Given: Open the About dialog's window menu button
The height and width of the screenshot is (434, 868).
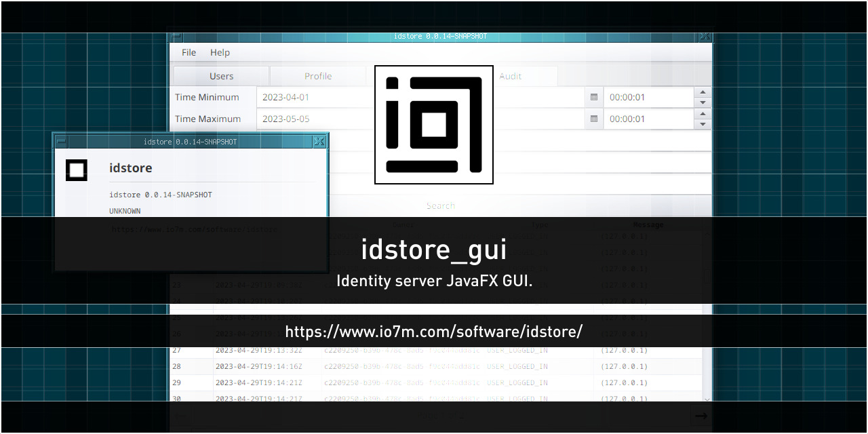Looking at the screenshot, I should coord(62,142).
